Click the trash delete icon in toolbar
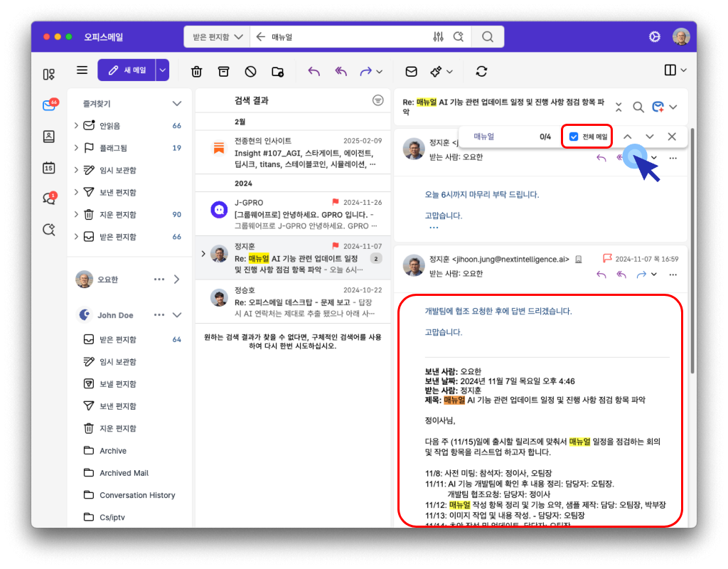The width and height of the screenshot is (728, 569). tap(197, 71)
